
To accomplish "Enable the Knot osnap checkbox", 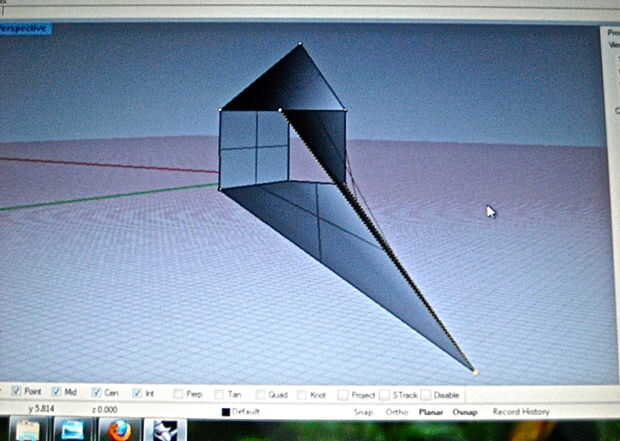I will point(302,395).
